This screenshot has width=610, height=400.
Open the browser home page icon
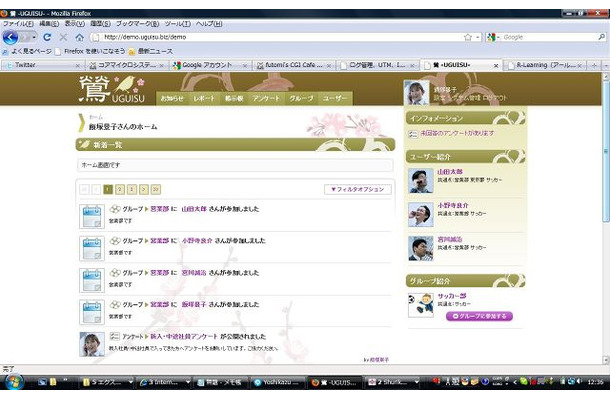79,37
